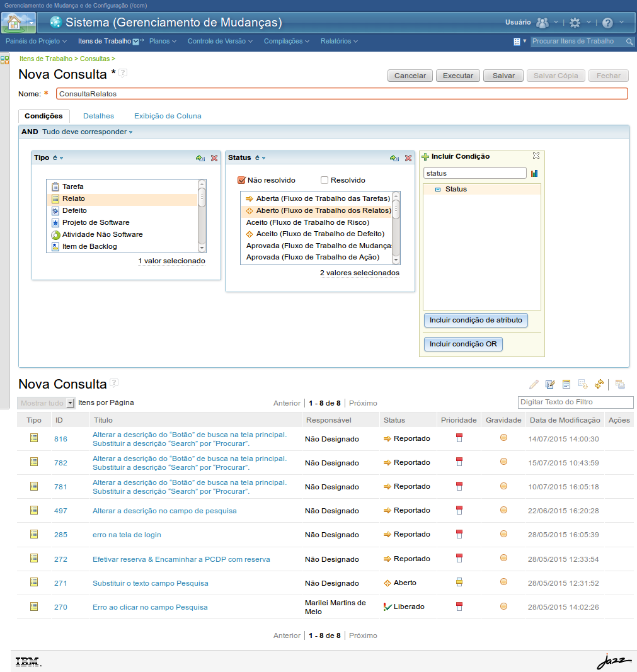Open the settings gear icon
637x672 pixels.
575,23
